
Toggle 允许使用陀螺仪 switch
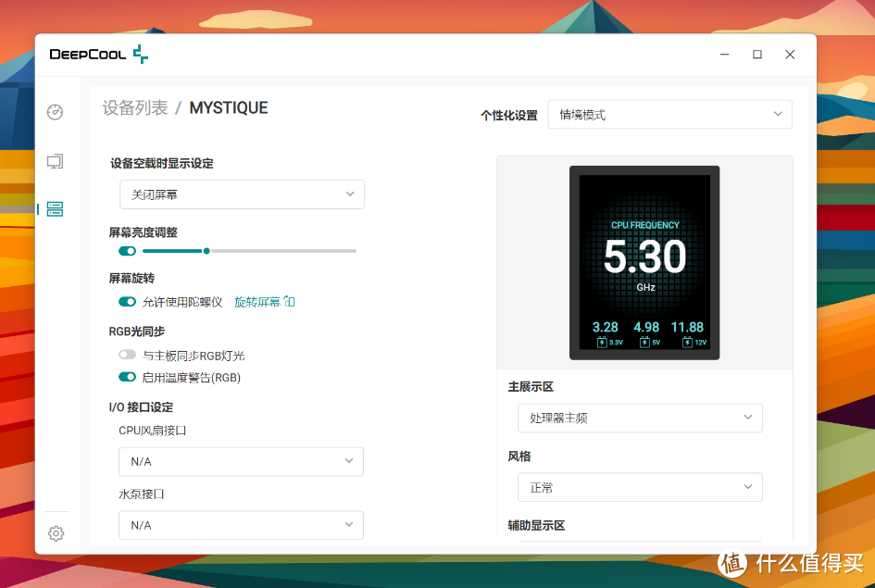(x=127, y=302)
